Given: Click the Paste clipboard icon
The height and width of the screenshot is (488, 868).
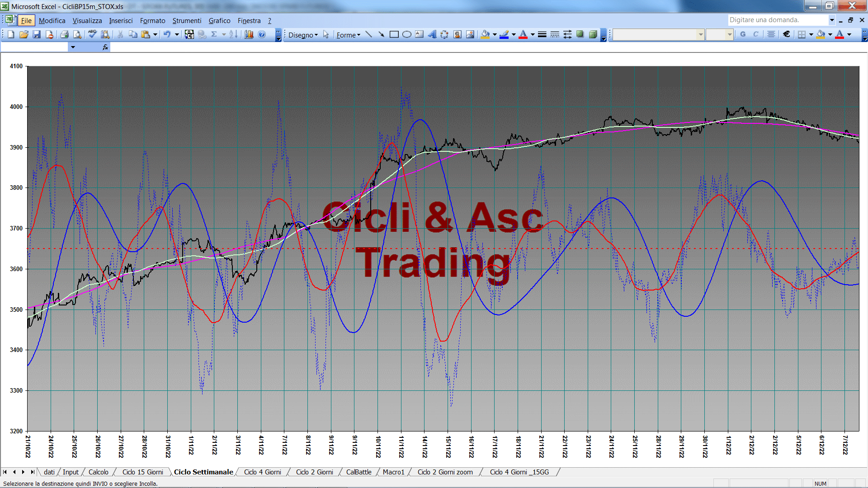Looking at the screenshot, I should 146,34.
